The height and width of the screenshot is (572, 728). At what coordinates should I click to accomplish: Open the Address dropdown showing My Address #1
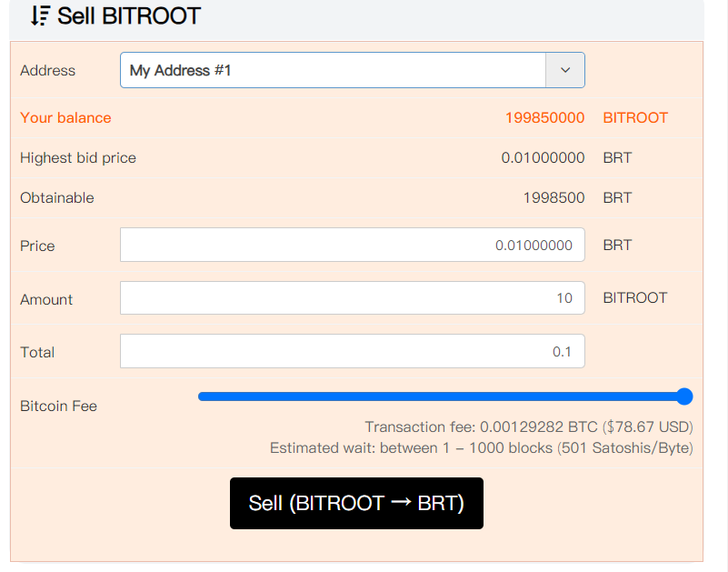(333, 70)
